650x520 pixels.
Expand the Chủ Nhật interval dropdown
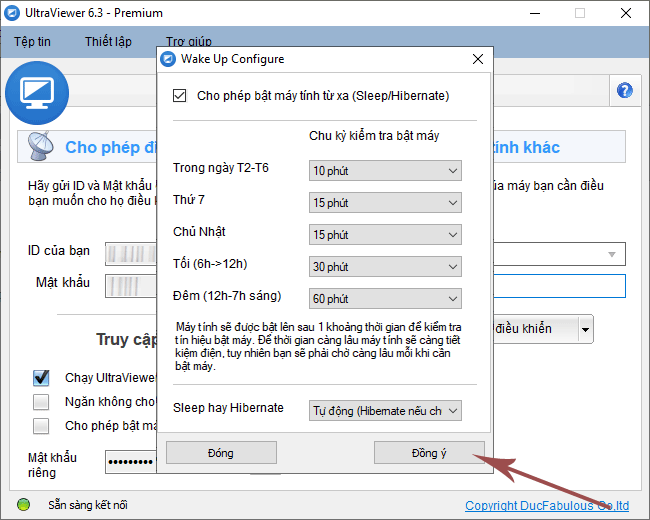pyautogui.click(x=385, y=235)
